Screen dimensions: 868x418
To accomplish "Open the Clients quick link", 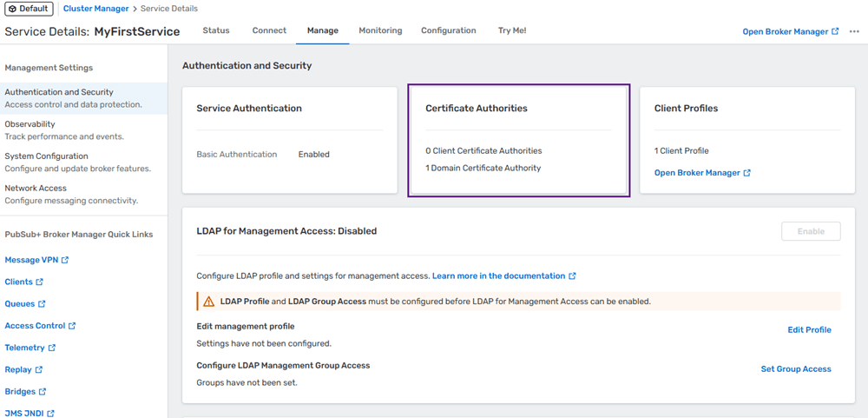I will 19,282.
